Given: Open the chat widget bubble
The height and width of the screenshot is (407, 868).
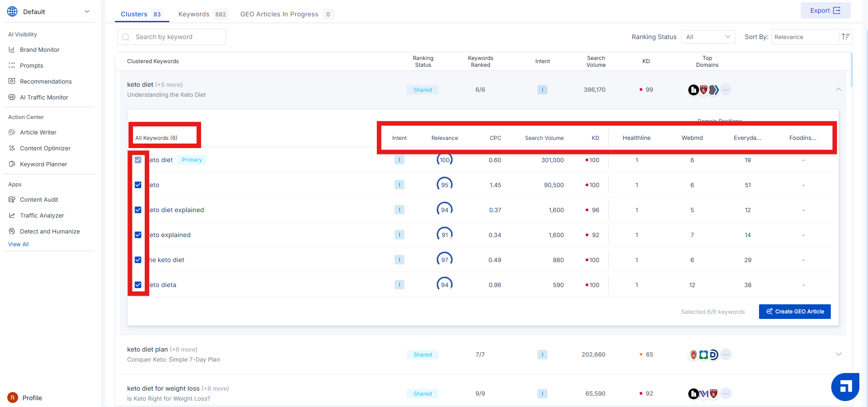Looking at the screenshot, I should pyautogui.click(x=845, y=387).
